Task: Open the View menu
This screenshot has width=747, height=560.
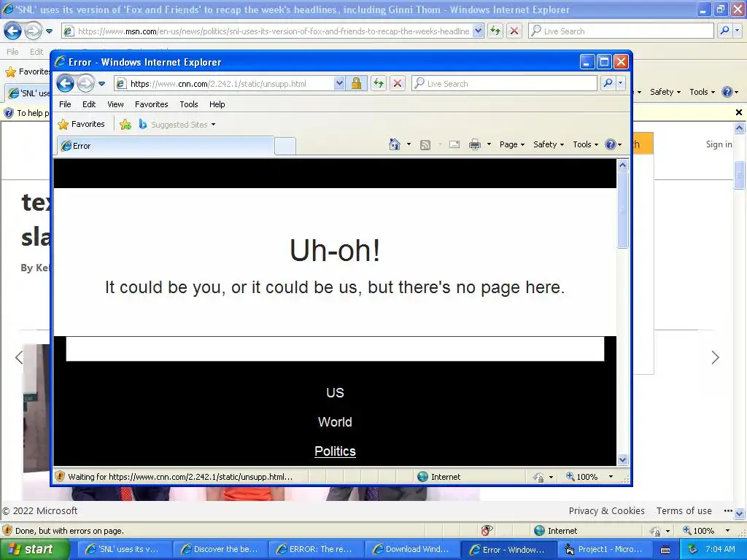Action: (x=115, y=104)
